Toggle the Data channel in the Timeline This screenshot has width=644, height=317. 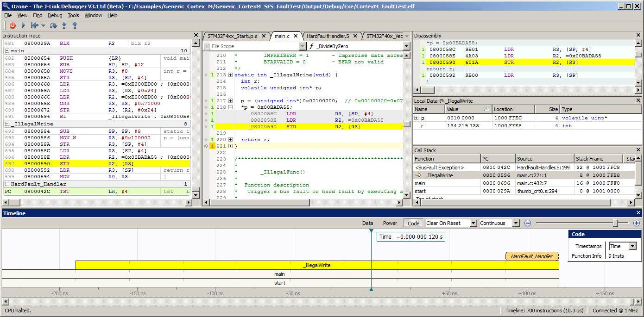tap(367, 223)
